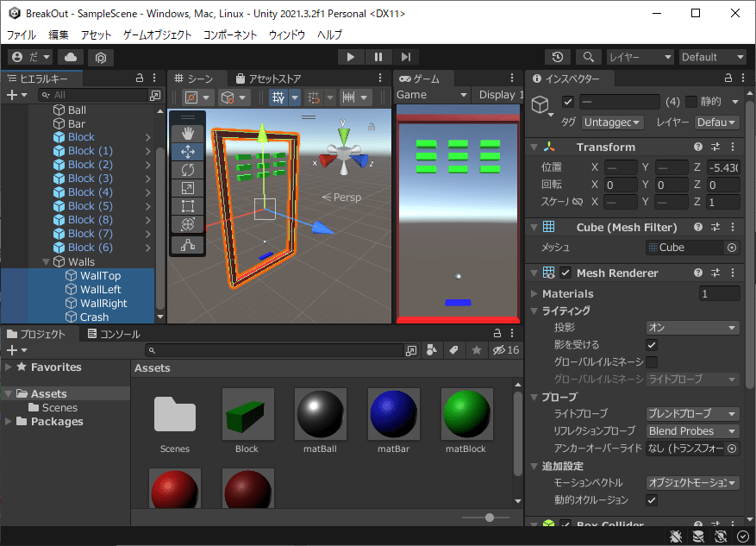Open the undo history icon
This screenshot has height=546, width=756.
click(558, 57)
